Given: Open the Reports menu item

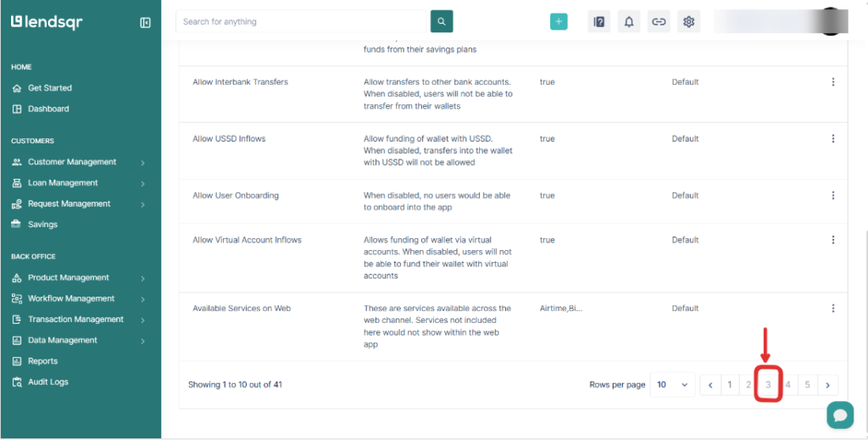Looking at the screenshot, I should tap(42, 361).
